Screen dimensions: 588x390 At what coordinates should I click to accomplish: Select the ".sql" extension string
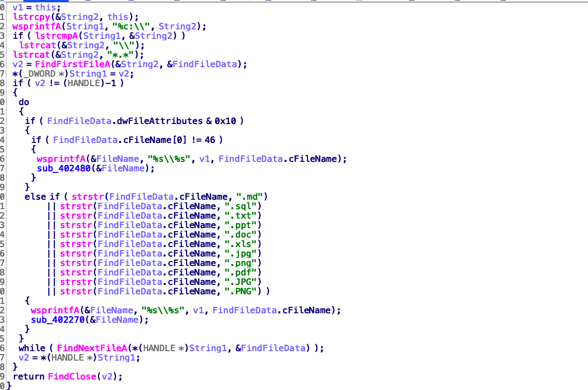240,206
